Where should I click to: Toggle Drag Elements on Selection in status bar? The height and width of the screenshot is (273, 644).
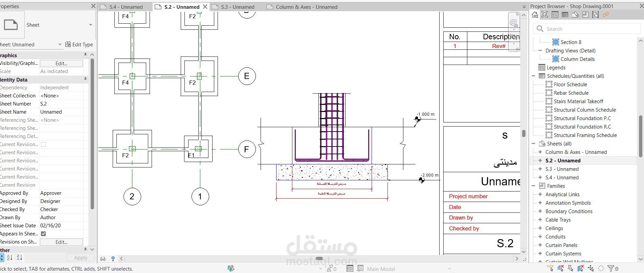[591, 268]
